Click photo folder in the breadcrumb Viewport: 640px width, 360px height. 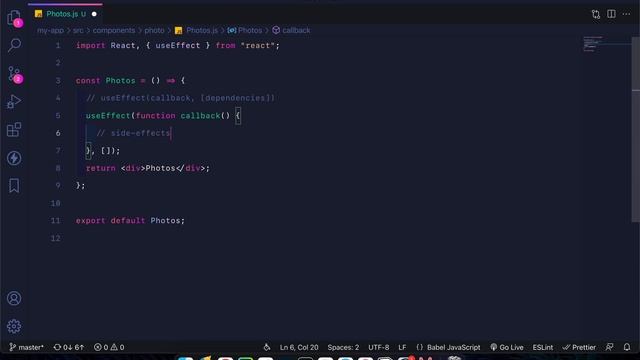point(154,31)
